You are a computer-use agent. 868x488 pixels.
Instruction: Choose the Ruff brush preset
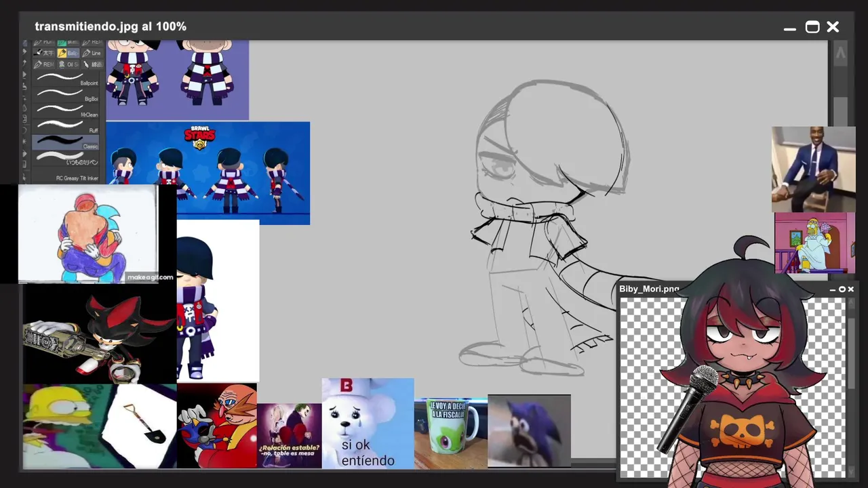tap(66, 126)
